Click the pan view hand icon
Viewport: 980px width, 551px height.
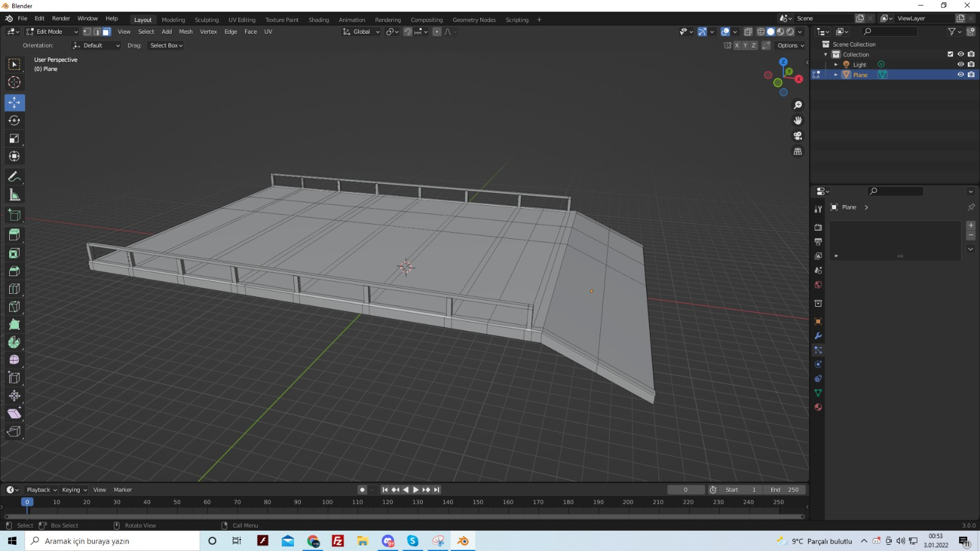797,121
